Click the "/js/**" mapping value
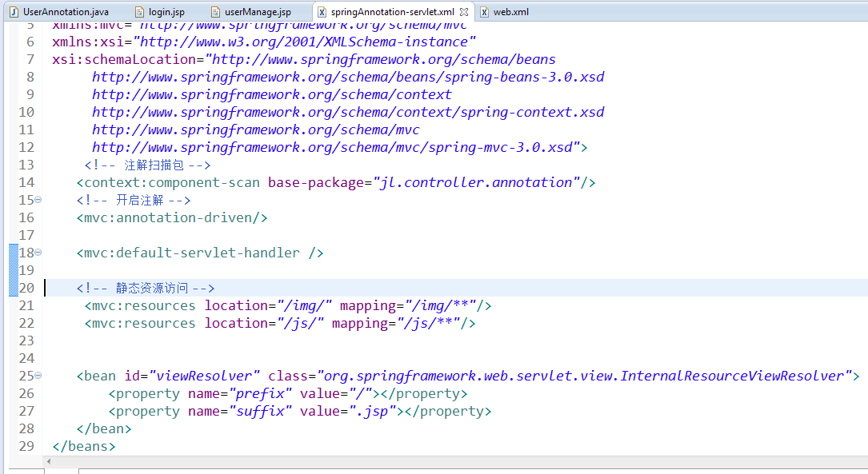 (429, 324)
